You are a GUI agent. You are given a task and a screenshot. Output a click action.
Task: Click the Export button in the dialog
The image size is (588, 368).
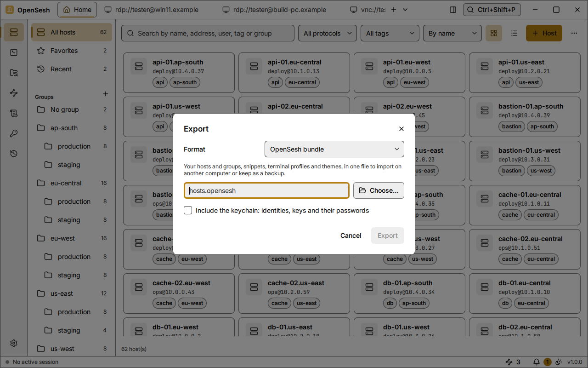(x=388, y=236)
